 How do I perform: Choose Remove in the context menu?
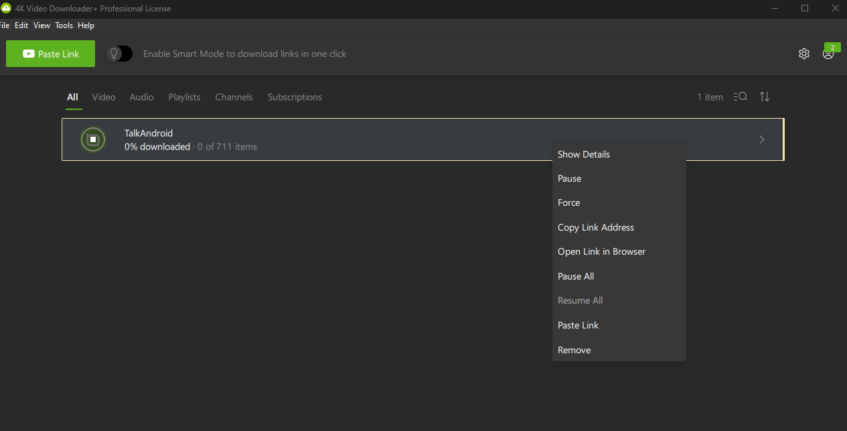pos(619,350)
